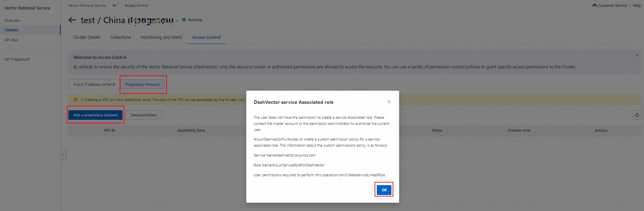Click the Access Control breadcrumb text
The image size is (644, 211).
pos(136,5)
